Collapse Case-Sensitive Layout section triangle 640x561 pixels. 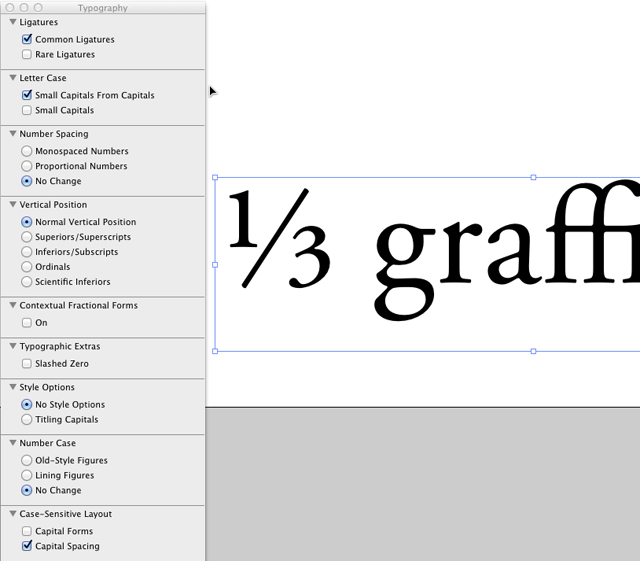click(x=13, y=514)
